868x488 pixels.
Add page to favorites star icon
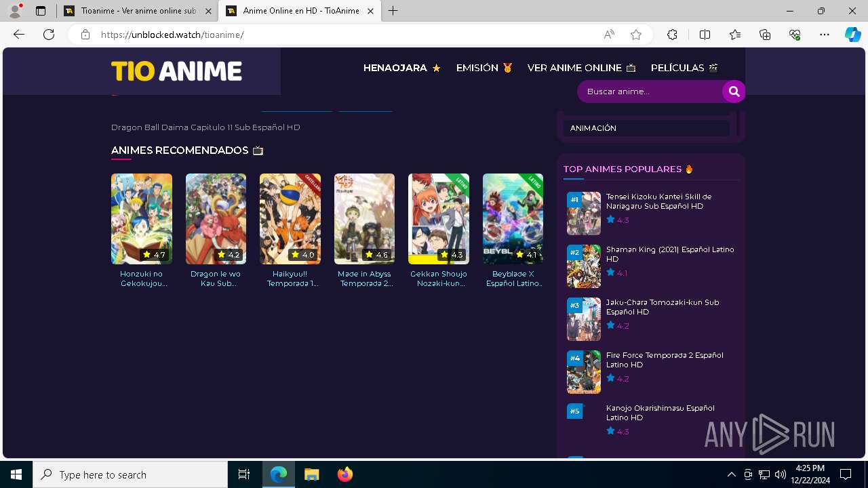pos(636,35)
